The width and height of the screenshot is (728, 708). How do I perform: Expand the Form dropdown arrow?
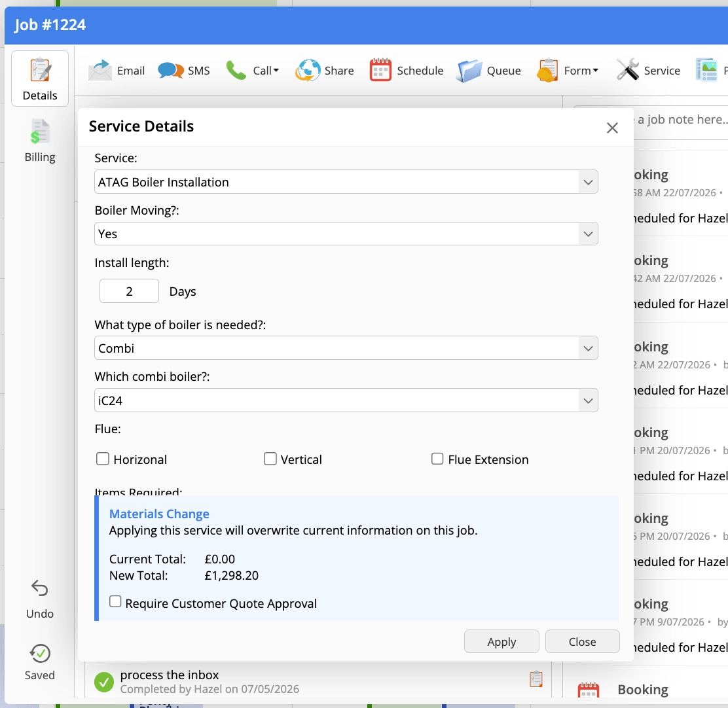pyautogui.click(x=596, y=71)
